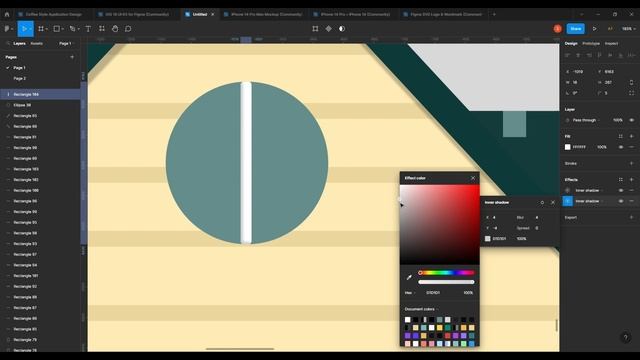
Task: Close the Inner shadow settings popup
Action: [553, 202]
